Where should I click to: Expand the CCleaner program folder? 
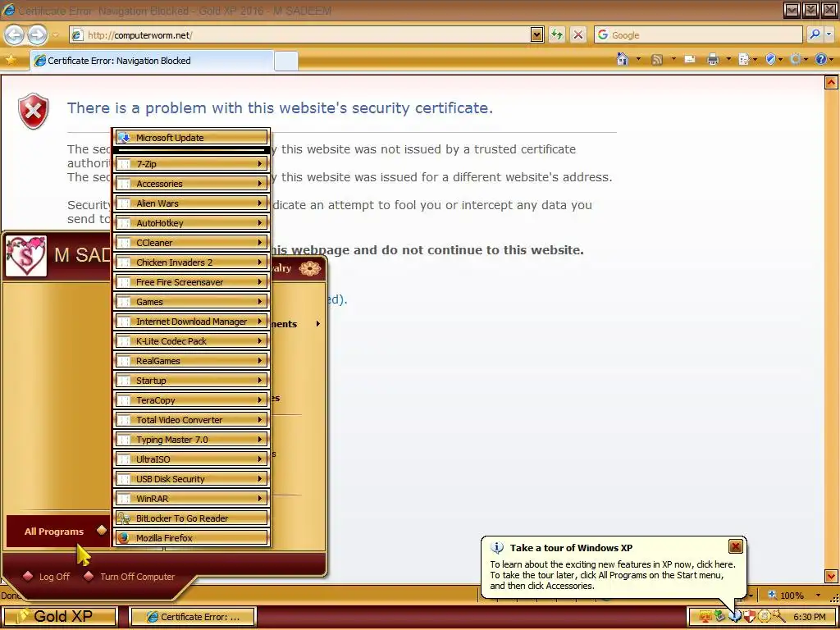(x=191, y=243)
